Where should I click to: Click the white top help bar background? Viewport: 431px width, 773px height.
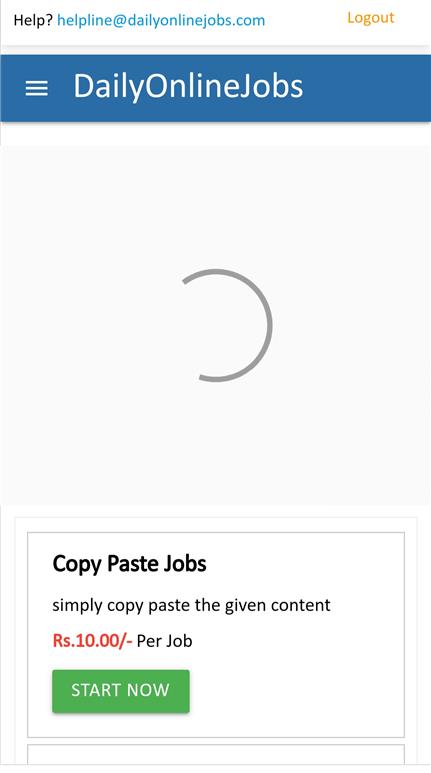[x=306, y=35]
